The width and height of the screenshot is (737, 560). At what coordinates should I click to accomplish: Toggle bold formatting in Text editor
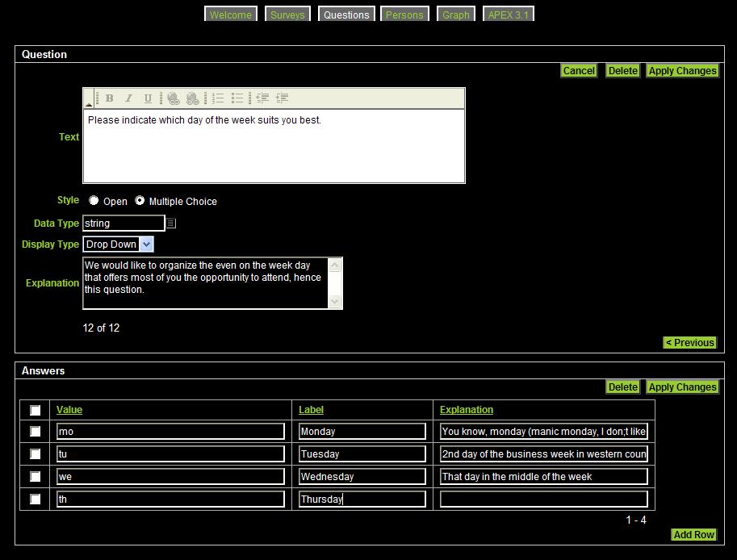110,98
